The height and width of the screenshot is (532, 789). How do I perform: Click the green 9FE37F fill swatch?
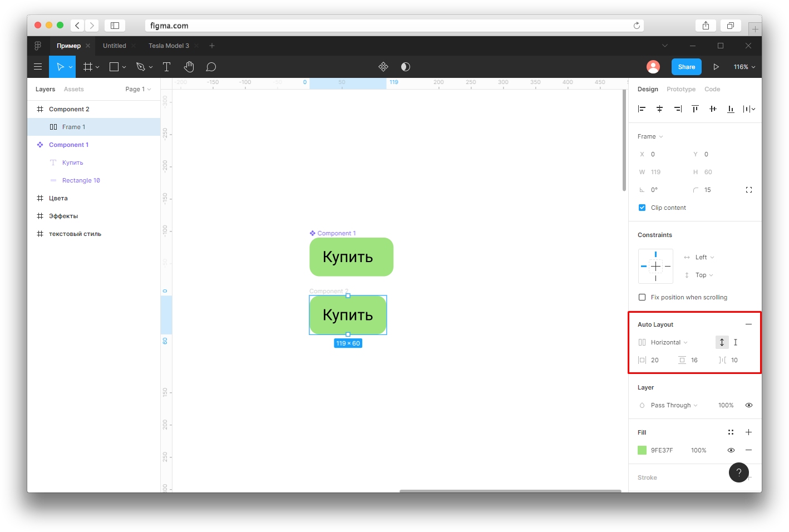tap(642, 450)
